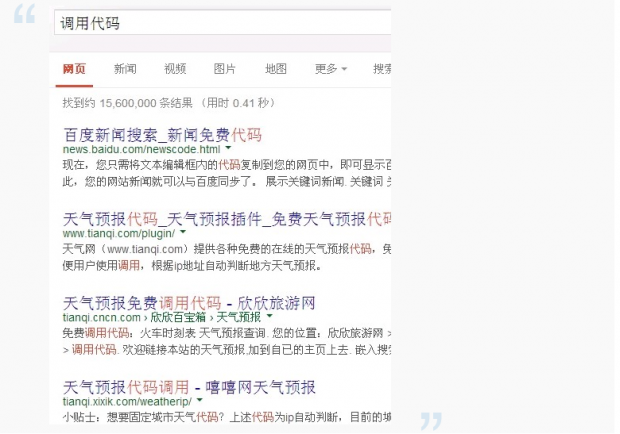Switch to the 图片 tab
This screenshot has width=620, height=434.
click(225, 69)
